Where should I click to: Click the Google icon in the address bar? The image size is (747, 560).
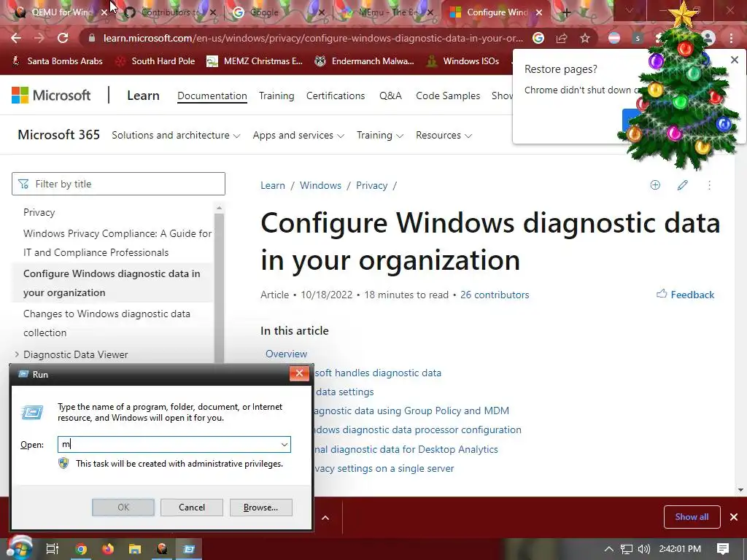(x=538, y=38)
